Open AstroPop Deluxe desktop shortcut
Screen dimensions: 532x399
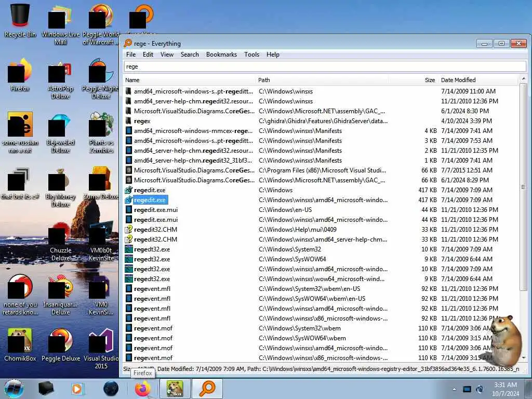(60, 79)
